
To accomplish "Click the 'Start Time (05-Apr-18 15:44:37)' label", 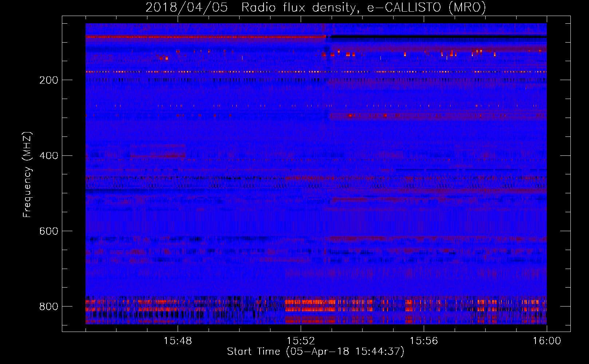I will pos(316,352).
